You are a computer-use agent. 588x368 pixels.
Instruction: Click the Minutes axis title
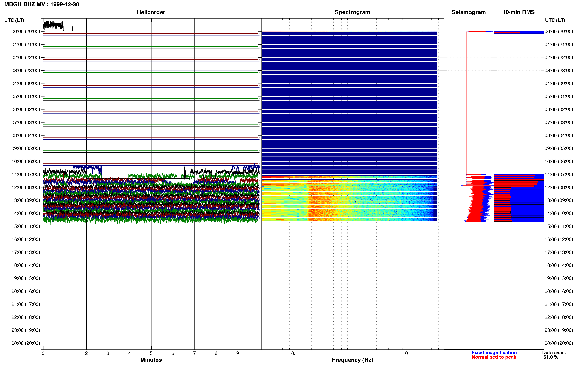(x=151, y=360)
